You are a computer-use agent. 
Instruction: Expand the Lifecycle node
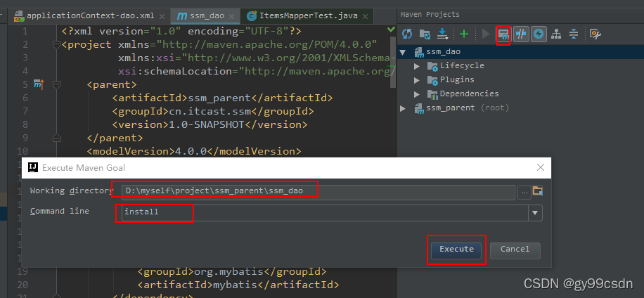click(417, 66)
